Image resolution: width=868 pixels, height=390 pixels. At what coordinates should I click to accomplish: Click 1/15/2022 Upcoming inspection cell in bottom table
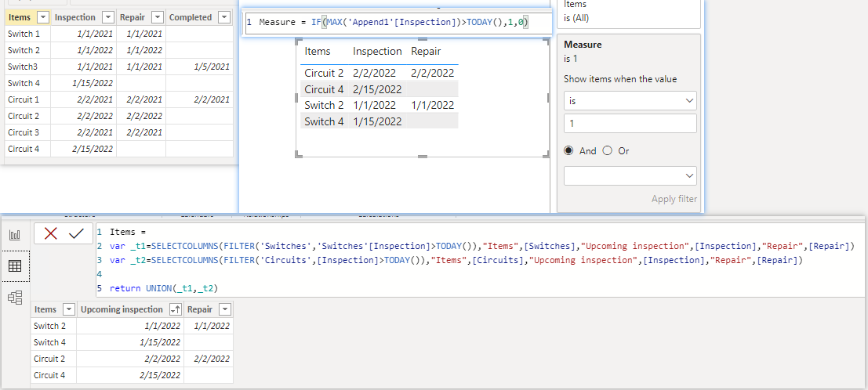130,342
